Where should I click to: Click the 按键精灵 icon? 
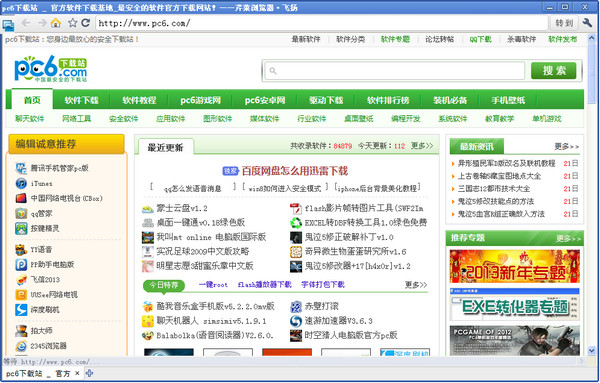pos(21,228)
